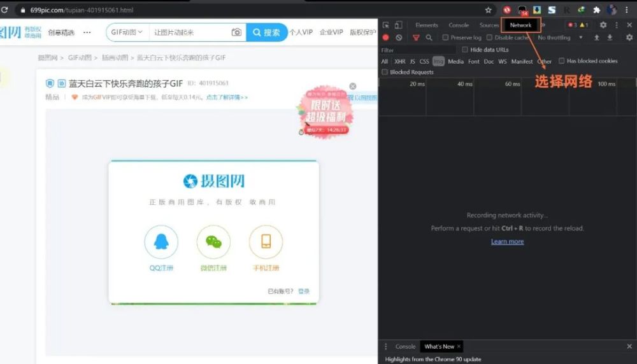The height and width of the screenshot is (364, 637).
Task: Open DevTools customize three-dot menu
Action: [x=617, y=25]
